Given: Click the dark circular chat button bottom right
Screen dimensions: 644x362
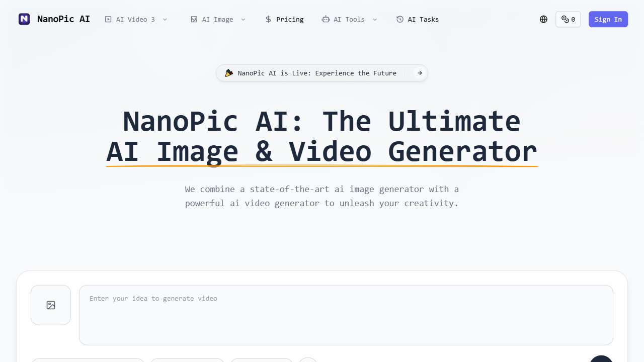Looking at the screenshot, I should [601, 358].
